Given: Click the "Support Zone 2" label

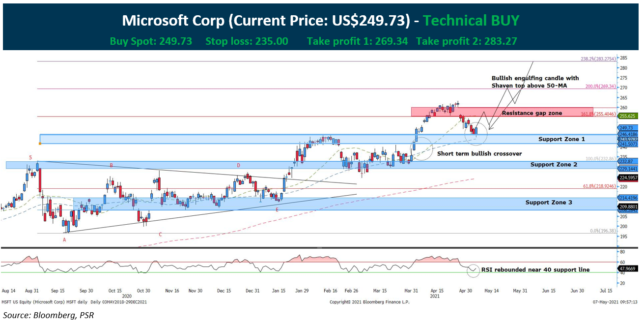Looking at the screenshot, I should point(554,164).
